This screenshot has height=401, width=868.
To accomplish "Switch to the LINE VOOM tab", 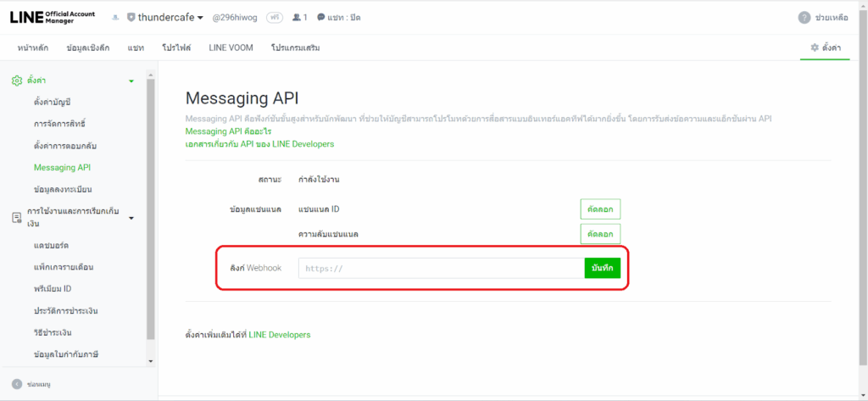I will point(229,47).
